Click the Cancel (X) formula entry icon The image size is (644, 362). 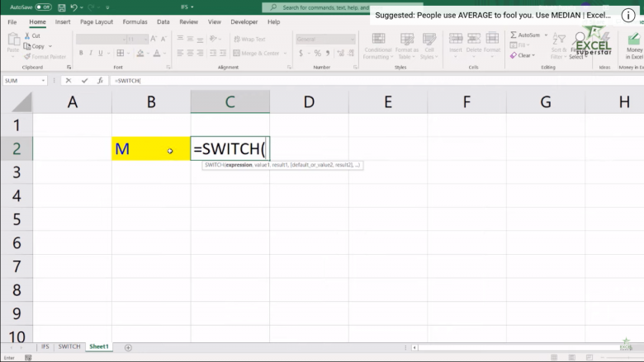(68, 81)
